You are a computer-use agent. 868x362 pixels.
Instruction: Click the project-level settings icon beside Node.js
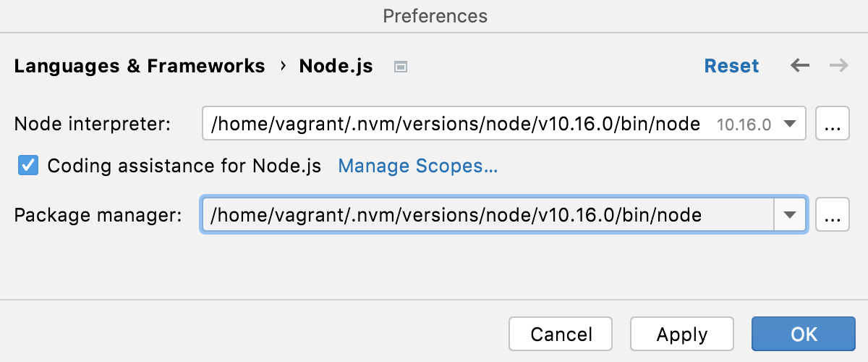tap(401, 67)
